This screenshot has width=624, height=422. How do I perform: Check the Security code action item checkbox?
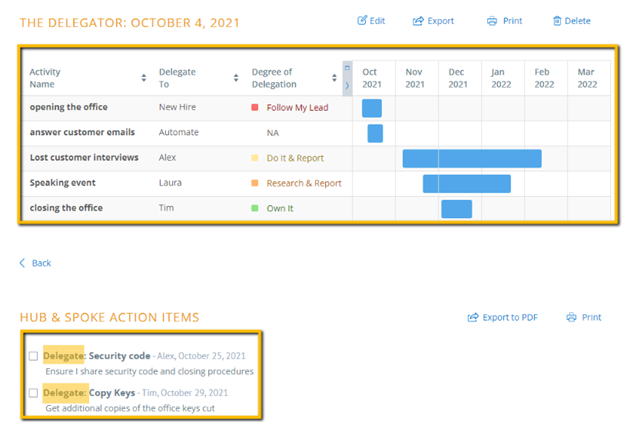pyautogui.click(x=33, y=356)
